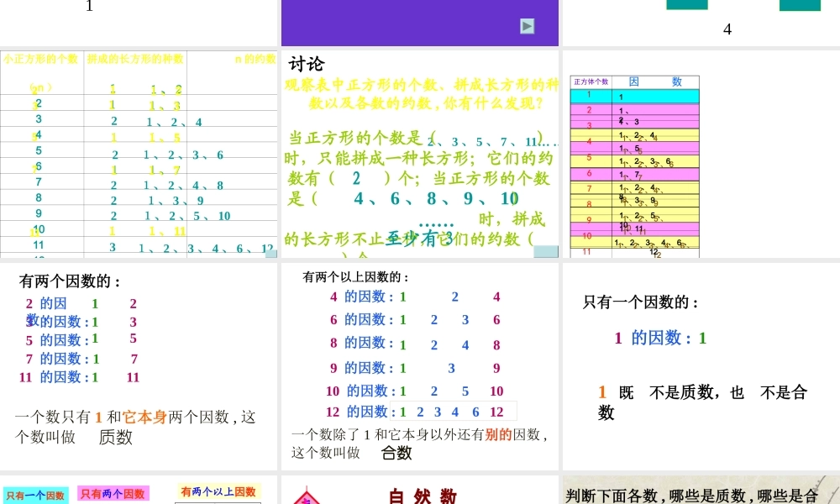Open the slide with teal blocks and number 4
840x504 pixels.
coord(701,23)
